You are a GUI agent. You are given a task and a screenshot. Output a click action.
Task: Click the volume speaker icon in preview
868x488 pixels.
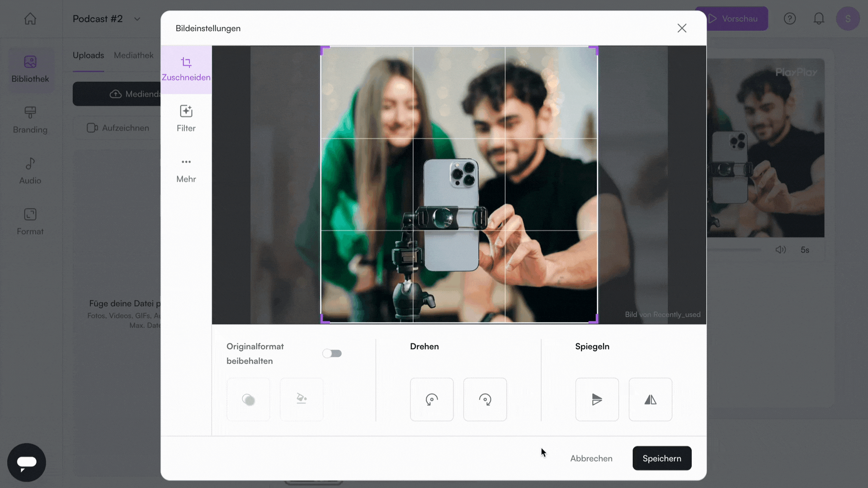point(781,250)
